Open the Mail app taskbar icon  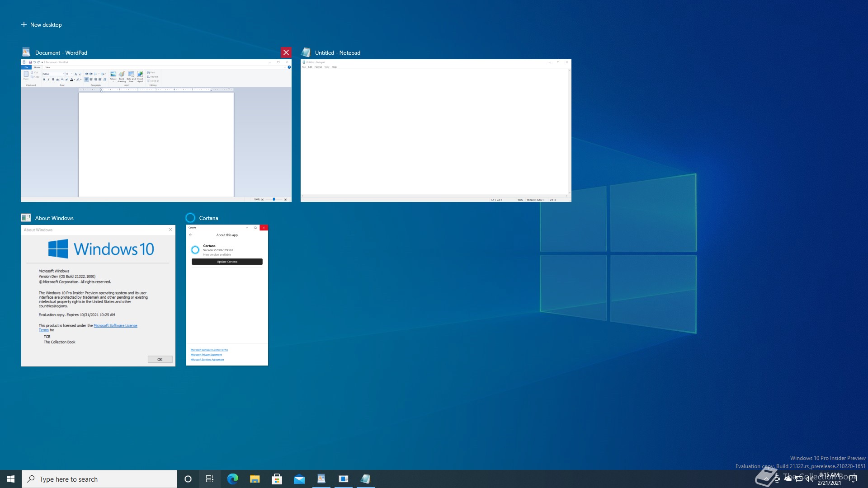coord(299,479)
